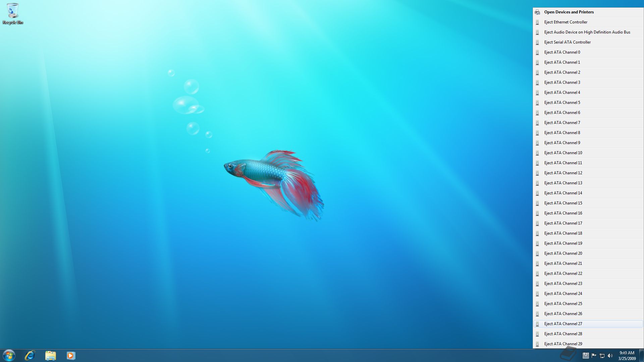The image size is (644, 362).
Task: Choose Eject ATA Channel 7
Action: 588,123
